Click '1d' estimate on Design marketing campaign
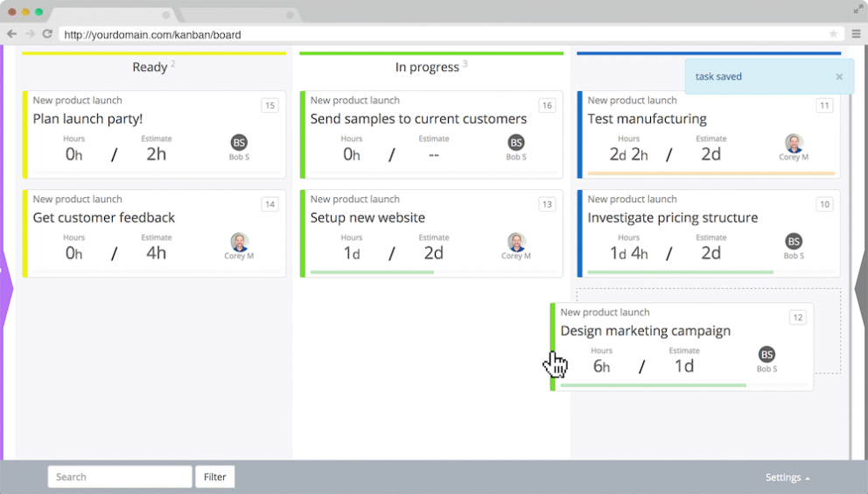 [x=683, y=366]
